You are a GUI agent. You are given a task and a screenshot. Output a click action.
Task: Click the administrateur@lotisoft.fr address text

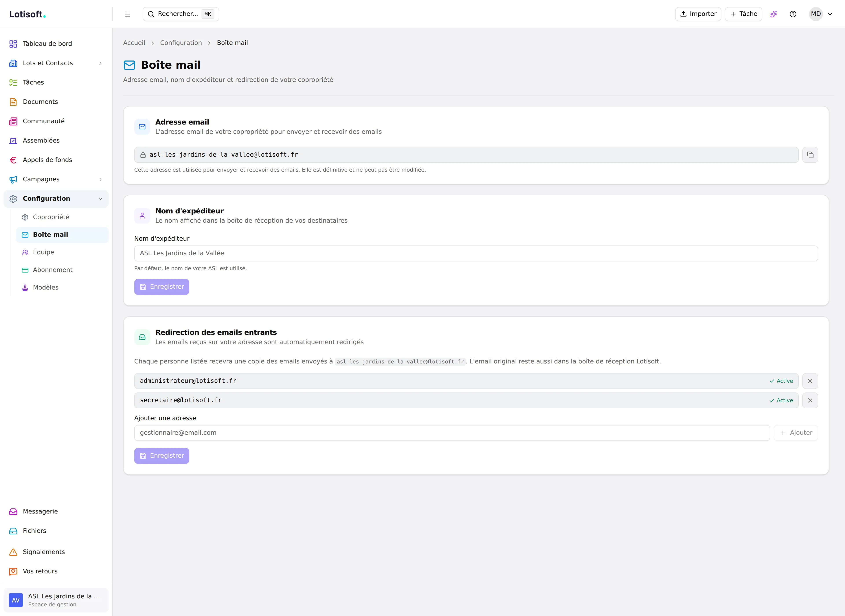(188, 381)
